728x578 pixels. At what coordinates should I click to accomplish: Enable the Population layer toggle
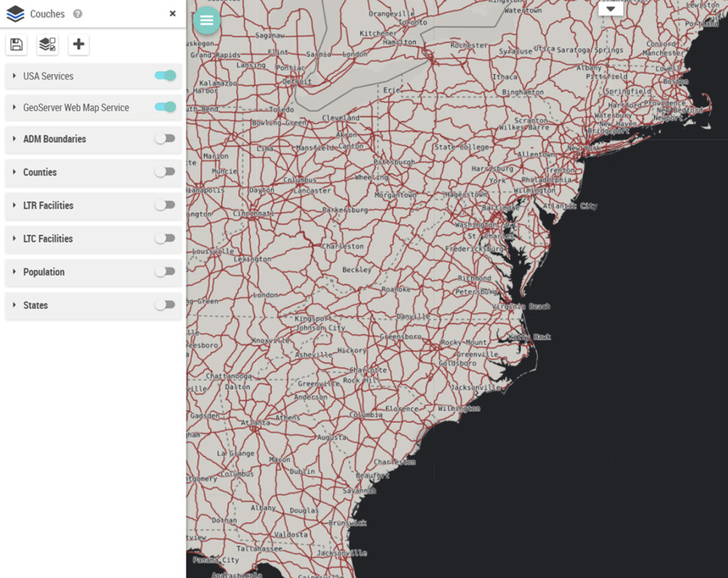tap(165, 272)
